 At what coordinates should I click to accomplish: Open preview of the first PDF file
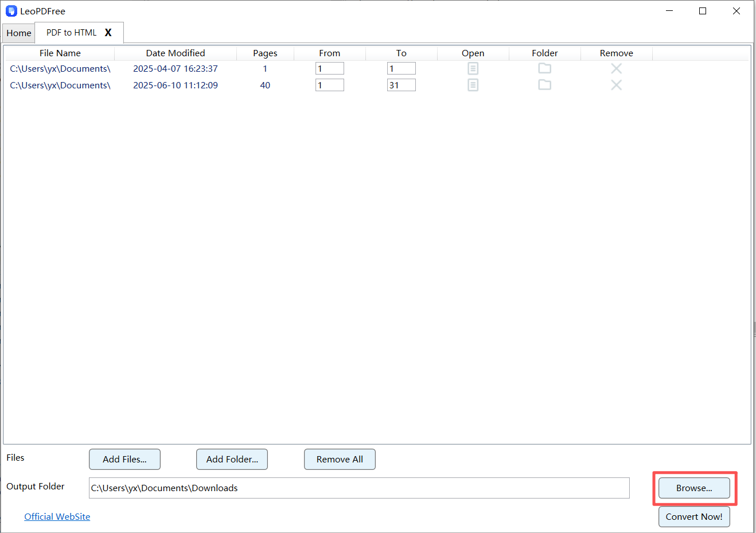473,68
